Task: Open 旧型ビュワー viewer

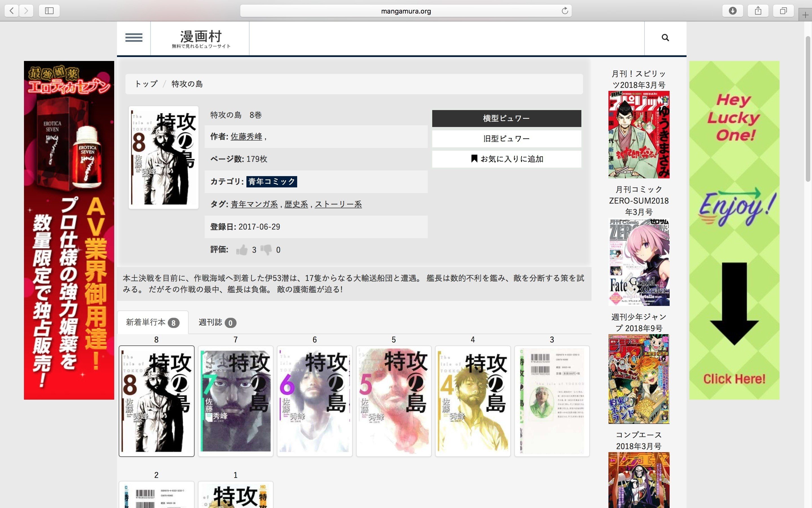Action: tap(506, 138)
